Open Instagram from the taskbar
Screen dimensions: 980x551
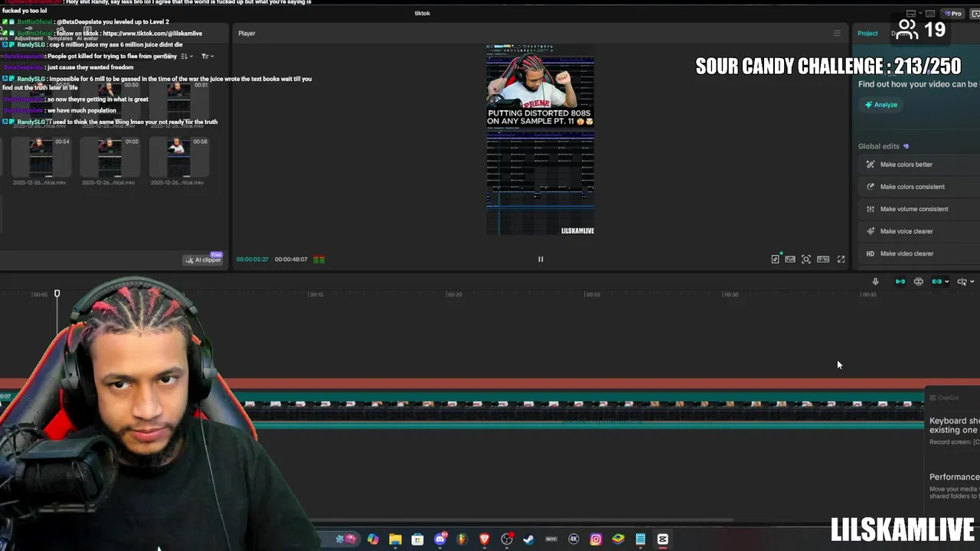pyautogui.click(x=596, y=540)
